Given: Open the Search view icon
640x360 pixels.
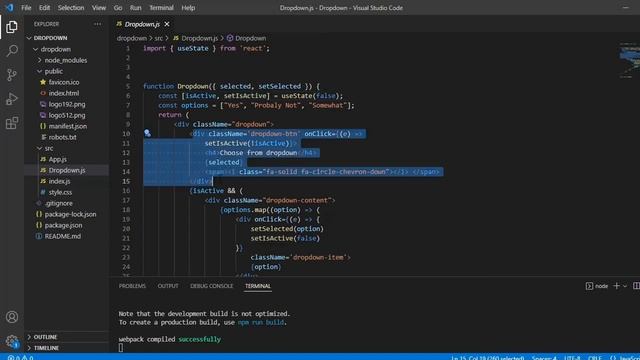Looking at the screenshot, I should coord(12,51).
